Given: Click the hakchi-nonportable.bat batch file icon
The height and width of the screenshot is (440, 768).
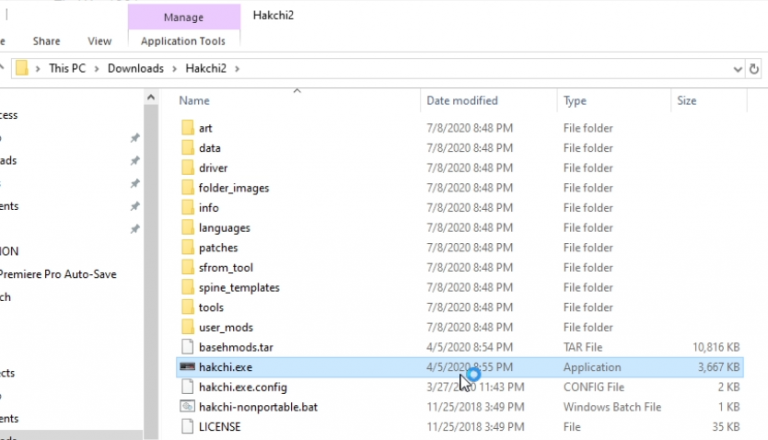Looking at the screenshot, I should [186, 407].
